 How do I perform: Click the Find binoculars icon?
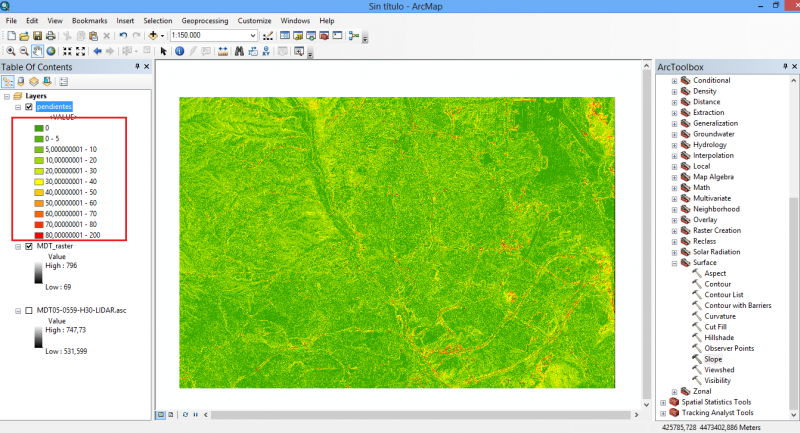pyautogui.click(x=239, y=51)
